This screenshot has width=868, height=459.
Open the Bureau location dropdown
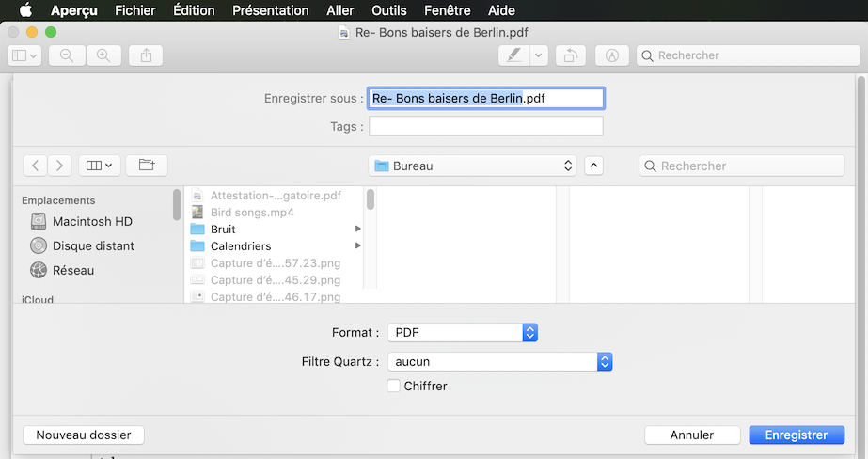[472, 166]
